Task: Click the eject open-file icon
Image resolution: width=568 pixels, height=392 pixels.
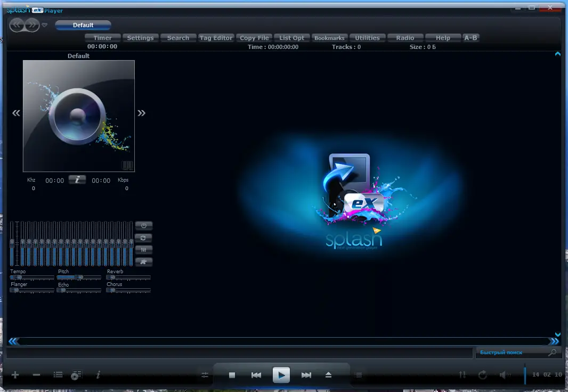Action: [x=328, y=375]
